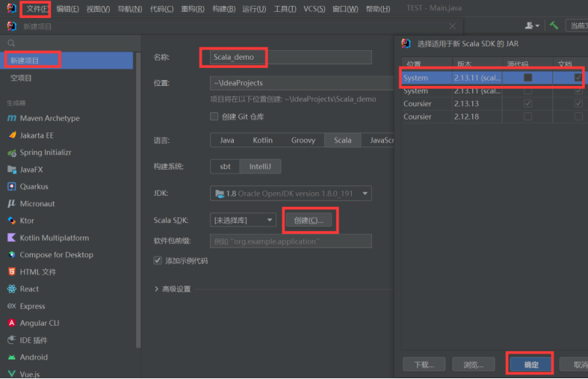Open the 运行(U) menu
This screenshot has width=588, height=379.
coord(254,9)
